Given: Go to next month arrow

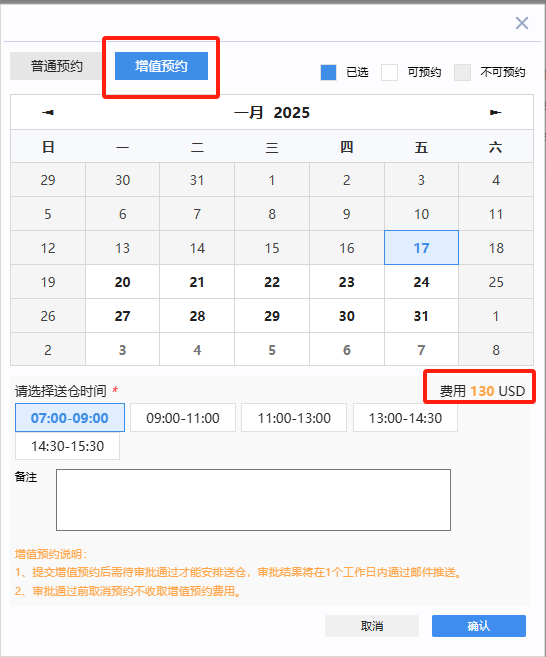Looking at the screenshot, I should click(x=496, y=112).
